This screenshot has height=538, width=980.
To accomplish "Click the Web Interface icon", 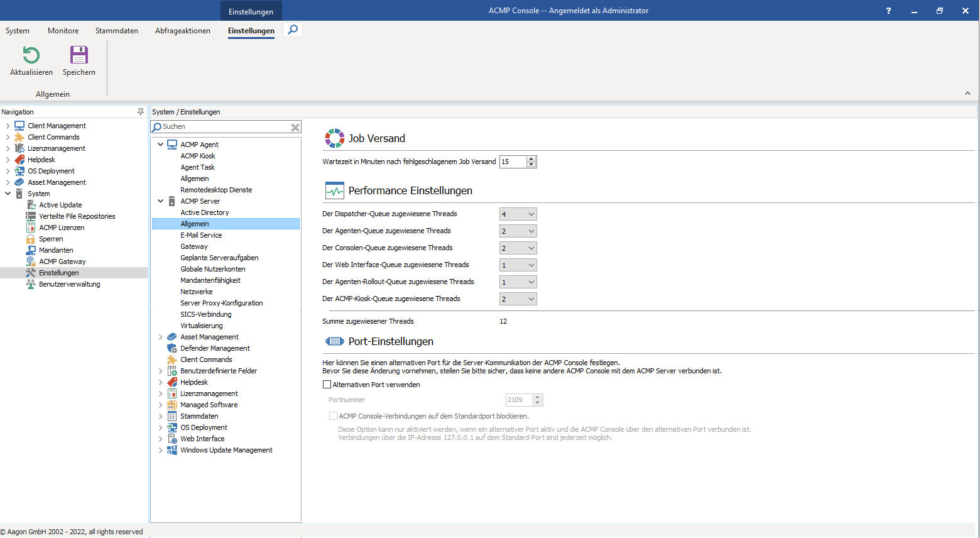I will coord(172,439).
